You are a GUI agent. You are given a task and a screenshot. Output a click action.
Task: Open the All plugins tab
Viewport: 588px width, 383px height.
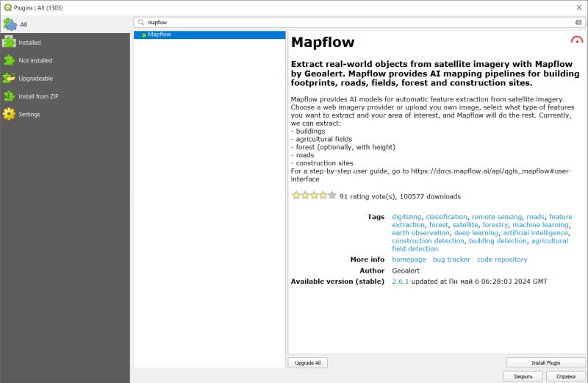click(65, 24)
